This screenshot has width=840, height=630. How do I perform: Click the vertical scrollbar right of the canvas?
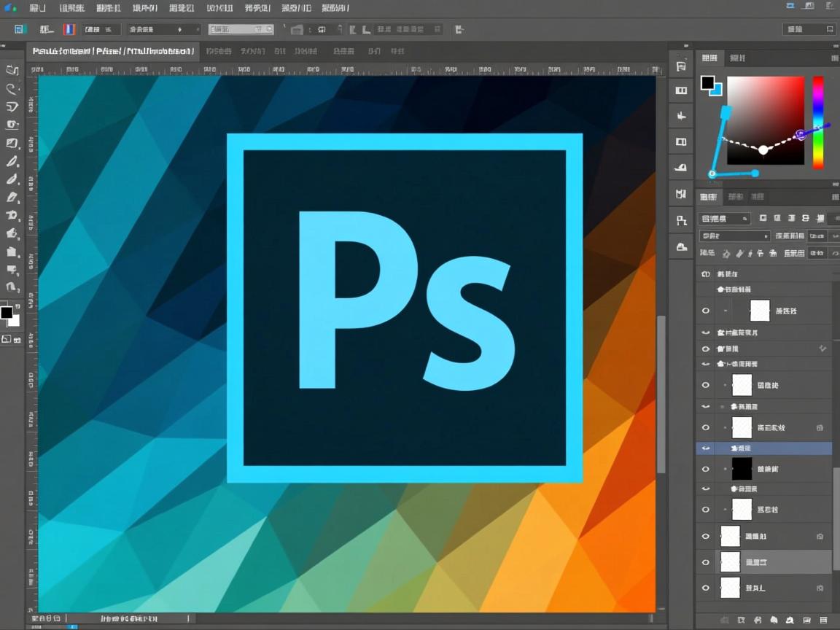(x=661, y=394)
